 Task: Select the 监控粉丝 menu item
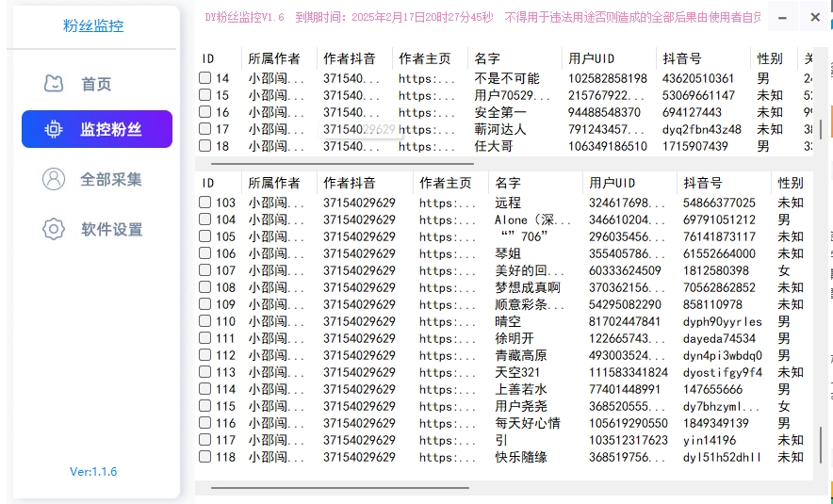97,129
